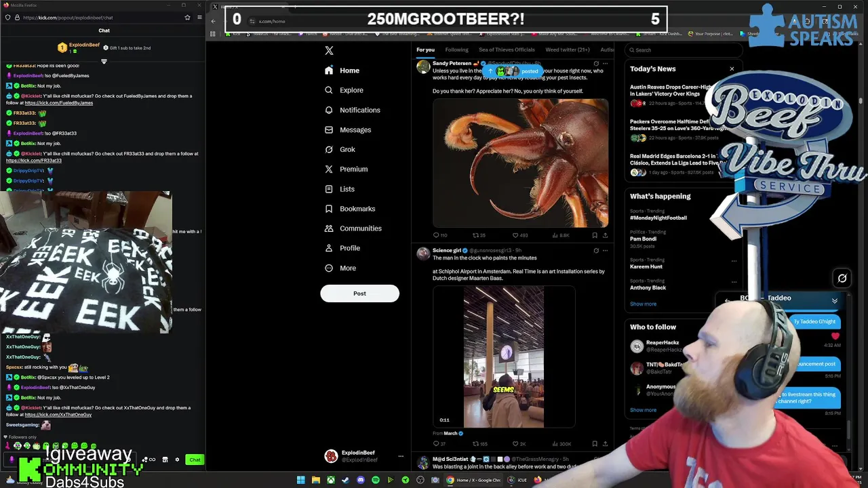The width and height of the screenshot is (868, 488).
Task: Collapse the Taddeo messages drawer
Action: [835, 301]
